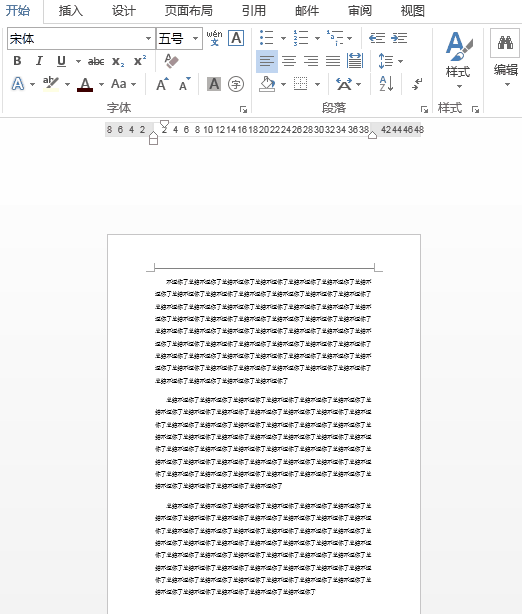Open Styles gallery large icon
The width and height of the screenshot is (522, 614).
[458, 46]
